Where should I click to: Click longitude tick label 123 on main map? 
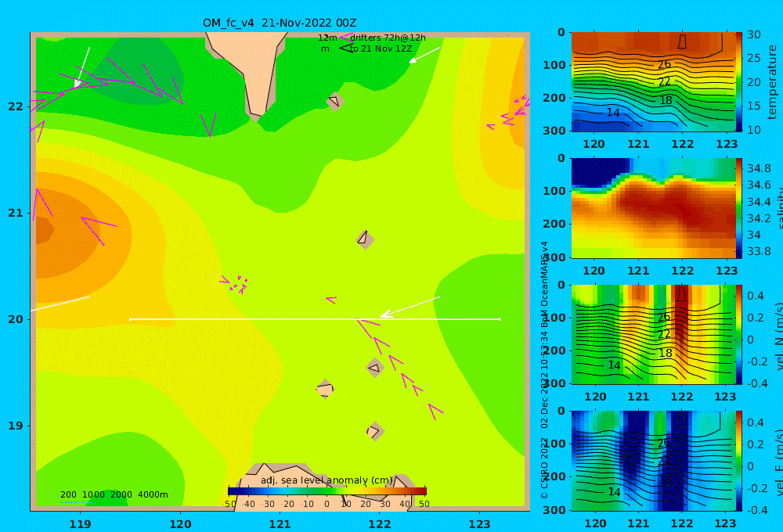coord(480,524)
